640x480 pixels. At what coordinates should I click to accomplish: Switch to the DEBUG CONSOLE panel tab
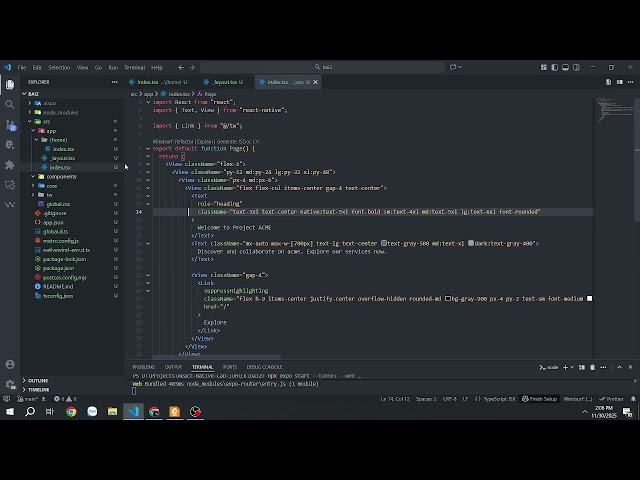pos(264,367)
